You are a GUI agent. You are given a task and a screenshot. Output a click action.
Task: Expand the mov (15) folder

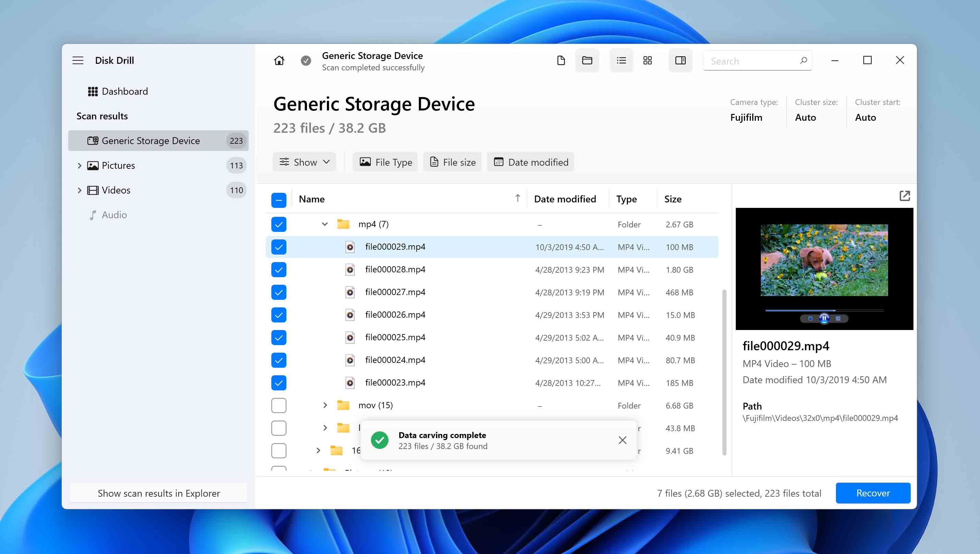[325, 405]
